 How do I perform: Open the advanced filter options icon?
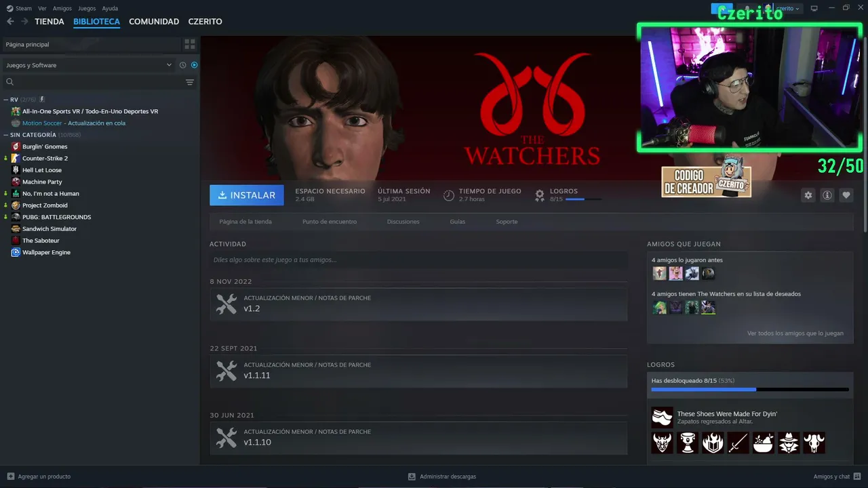click(x=190, y=82)
